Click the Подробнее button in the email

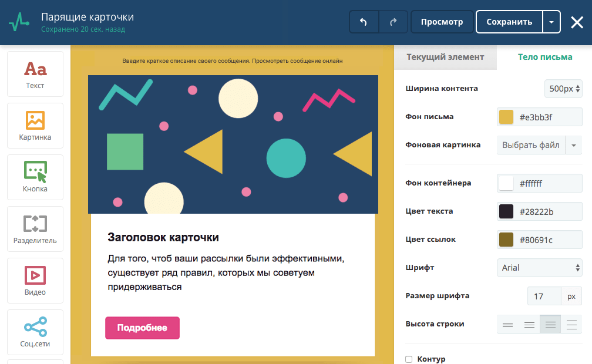(x=142, y=328)
